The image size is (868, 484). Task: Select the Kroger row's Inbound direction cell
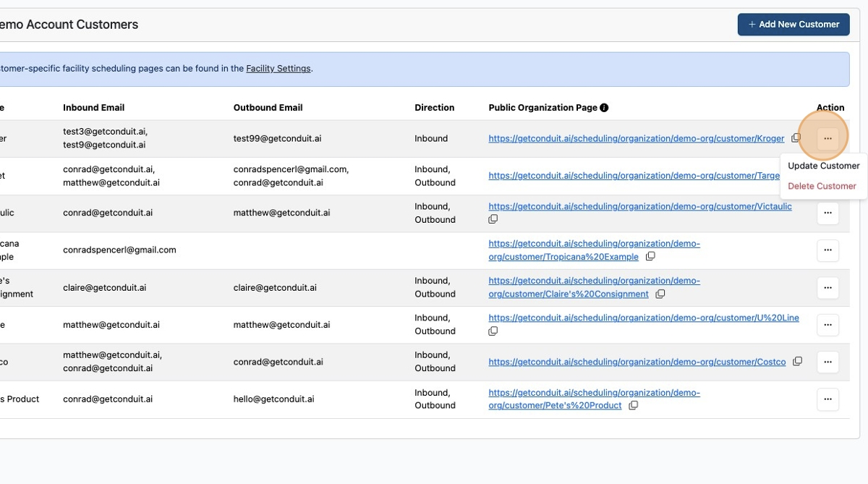[431, 138]
